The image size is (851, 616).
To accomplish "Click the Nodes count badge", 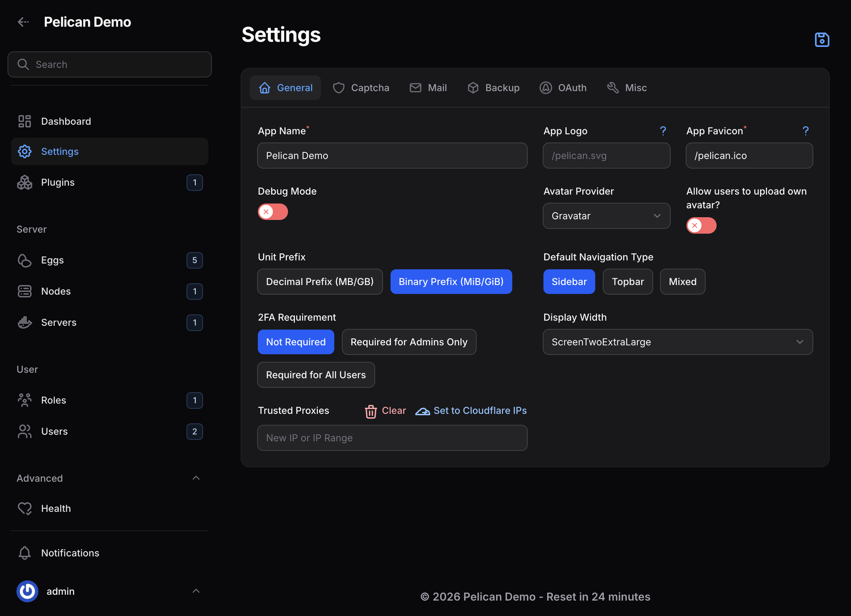I will pos(195,292).
